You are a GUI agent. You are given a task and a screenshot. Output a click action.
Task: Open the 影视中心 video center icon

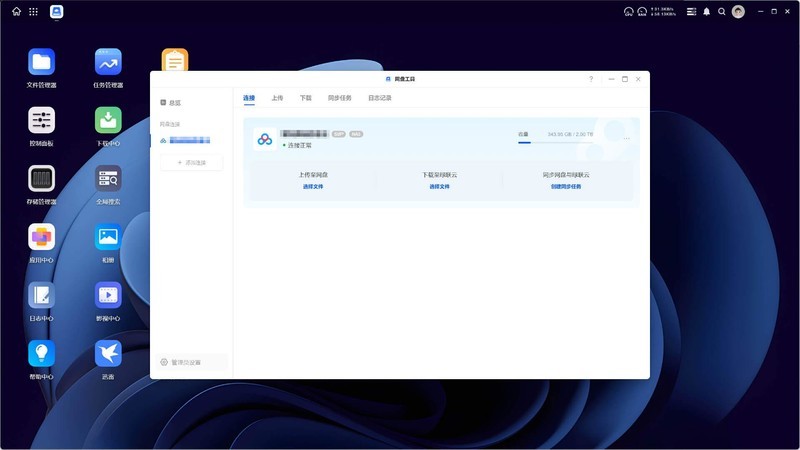coord(108,295)
